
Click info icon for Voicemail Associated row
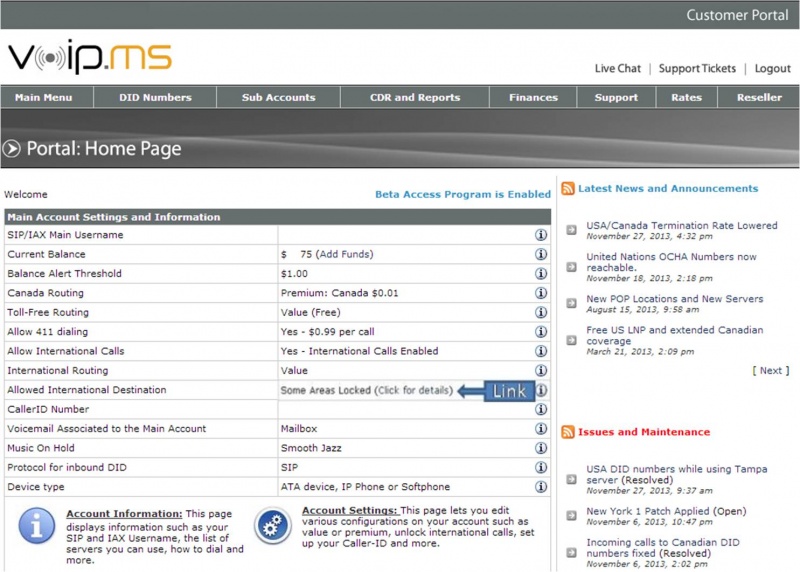(x=541, y=429)
